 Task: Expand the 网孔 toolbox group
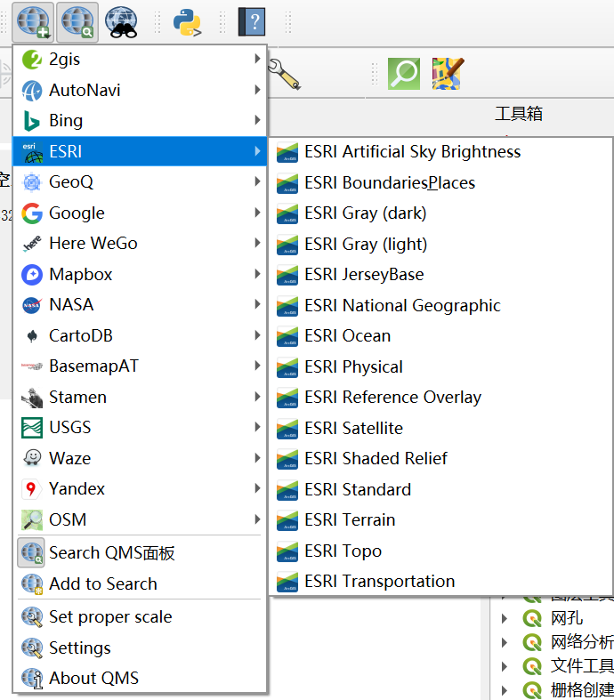(505, 618)
